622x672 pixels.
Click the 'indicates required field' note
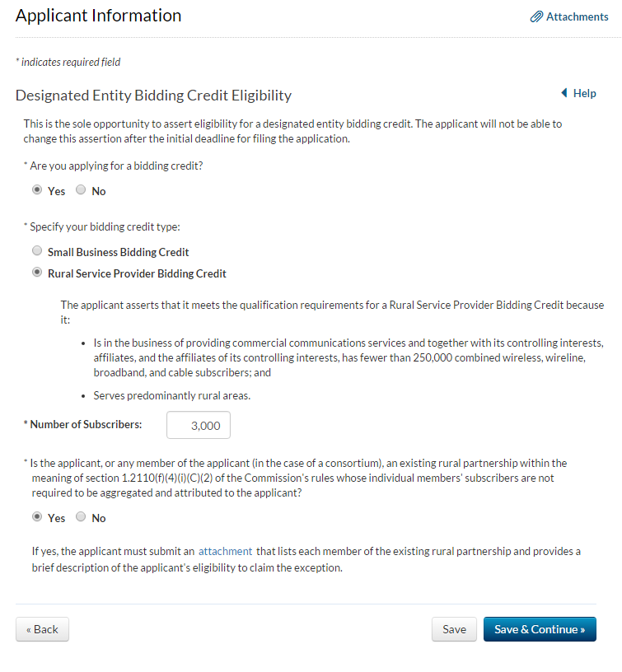pos(70,62)
